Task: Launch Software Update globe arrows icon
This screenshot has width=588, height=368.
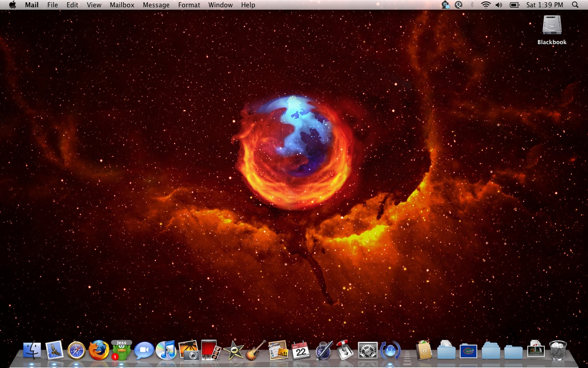Action: (x=390, y=351)
